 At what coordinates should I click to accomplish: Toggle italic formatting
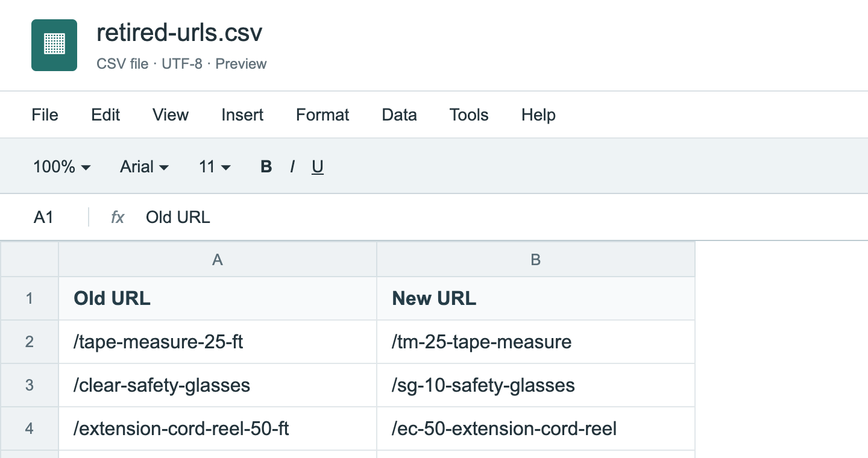292,167
